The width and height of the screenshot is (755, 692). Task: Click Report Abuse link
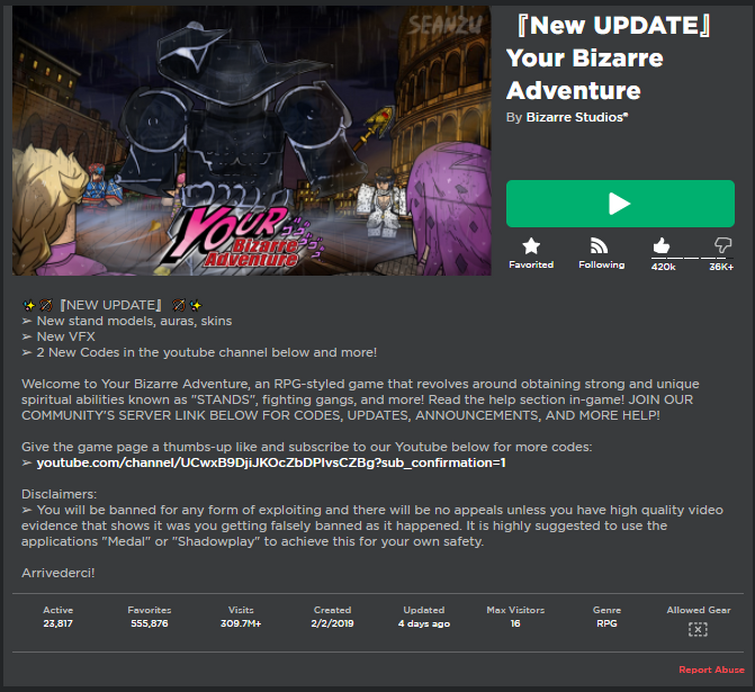click(x=711, y=669)
